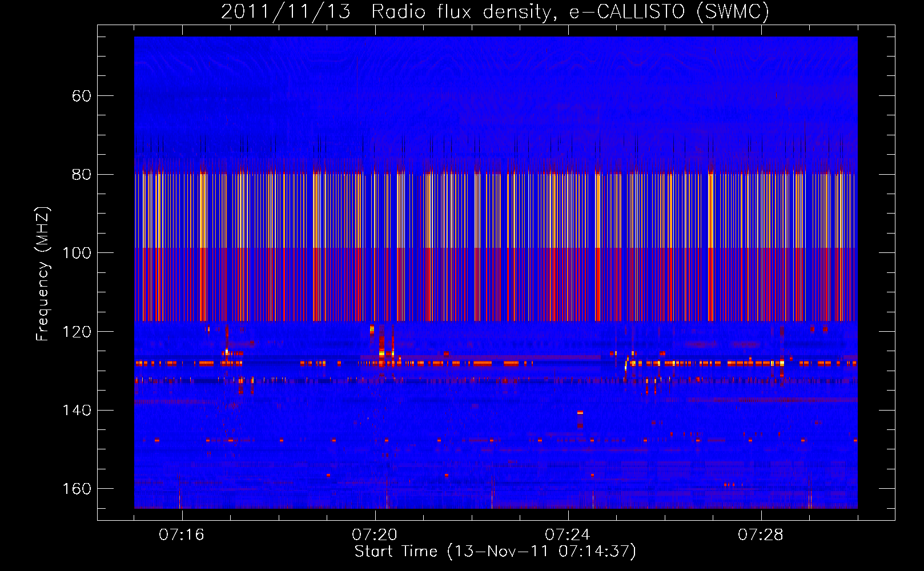The image size is (924, 571).
Task: Click the 120 frequency tick label
Action: click(x=77, y=332)
